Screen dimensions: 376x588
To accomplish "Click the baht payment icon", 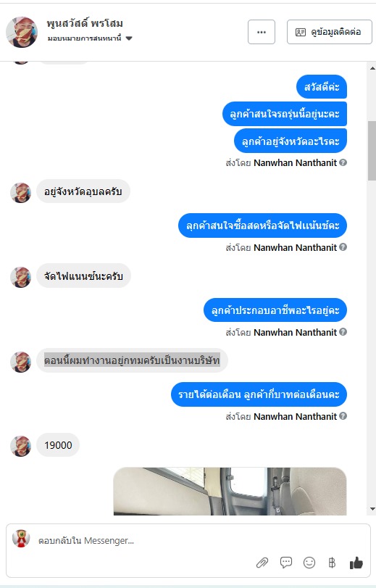I will [x=332, y=563].
